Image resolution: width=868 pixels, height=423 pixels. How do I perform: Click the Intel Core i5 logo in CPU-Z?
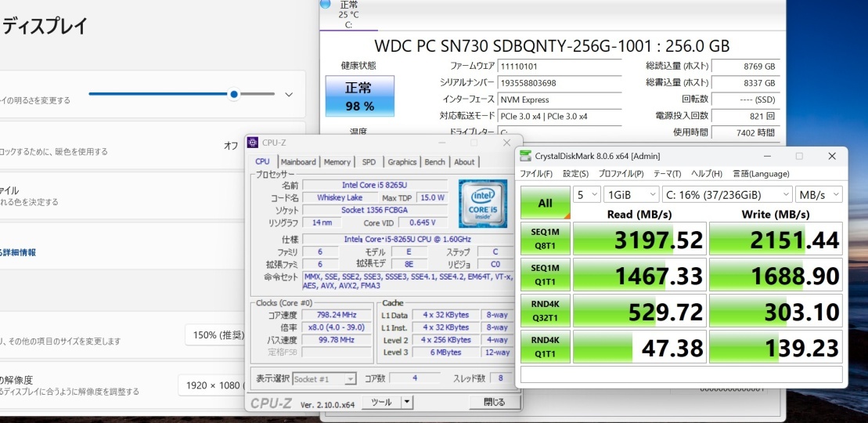pos(483,204)
